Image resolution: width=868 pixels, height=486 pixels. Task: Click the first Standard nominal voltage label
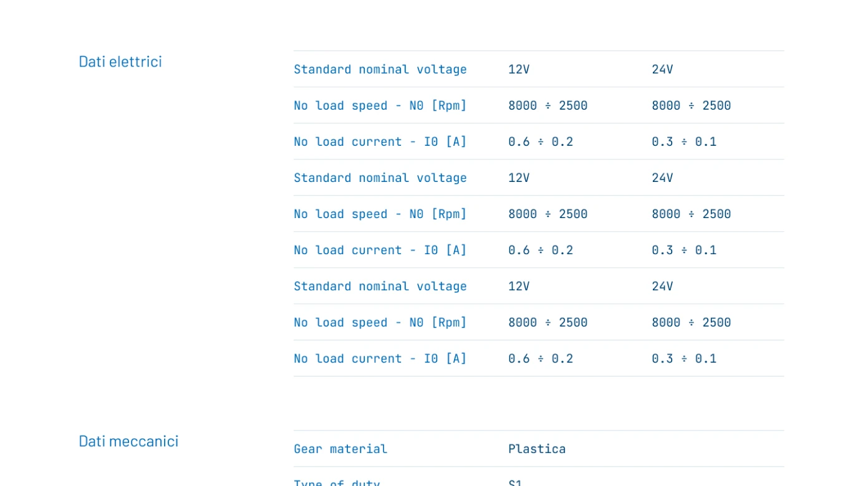(x=380, y=69)
